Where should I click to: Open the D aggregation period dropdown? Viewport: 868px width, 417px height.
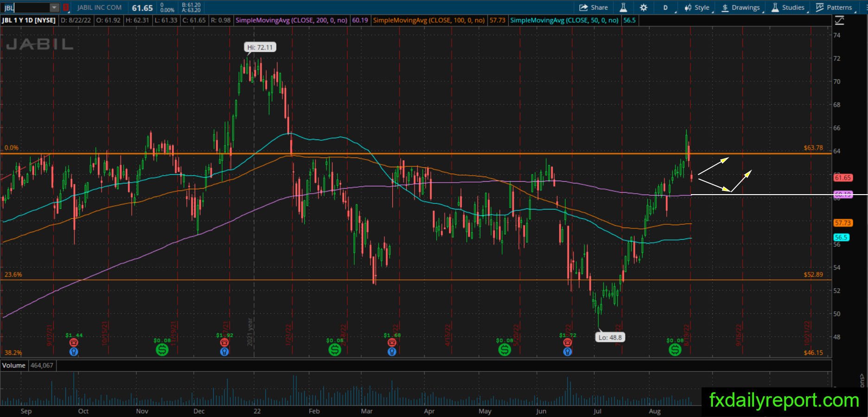tap(667, 7)
